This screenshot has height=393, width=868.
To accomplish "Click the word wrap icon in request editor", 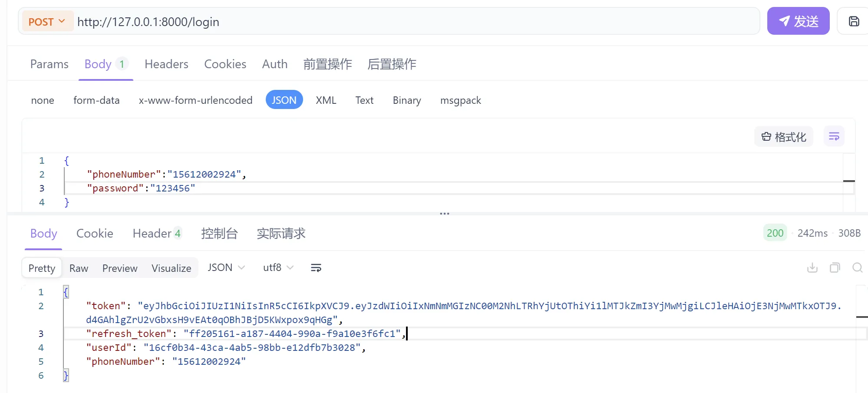I will (834, 137).
